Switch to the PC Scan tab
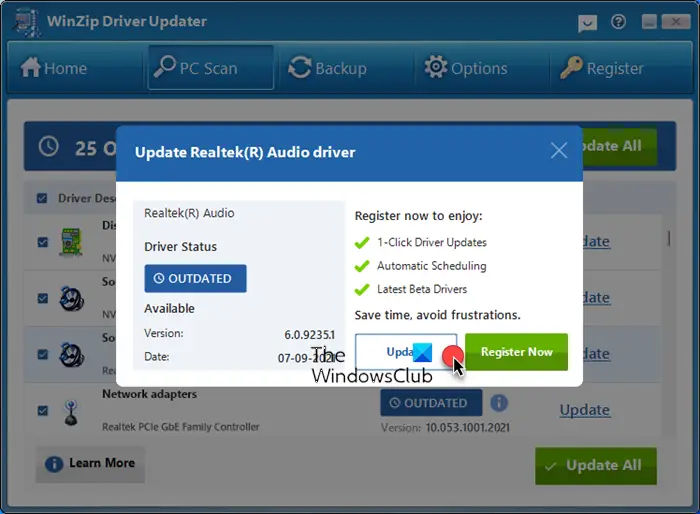Screen dimensions: 700x514 (211, 67)
